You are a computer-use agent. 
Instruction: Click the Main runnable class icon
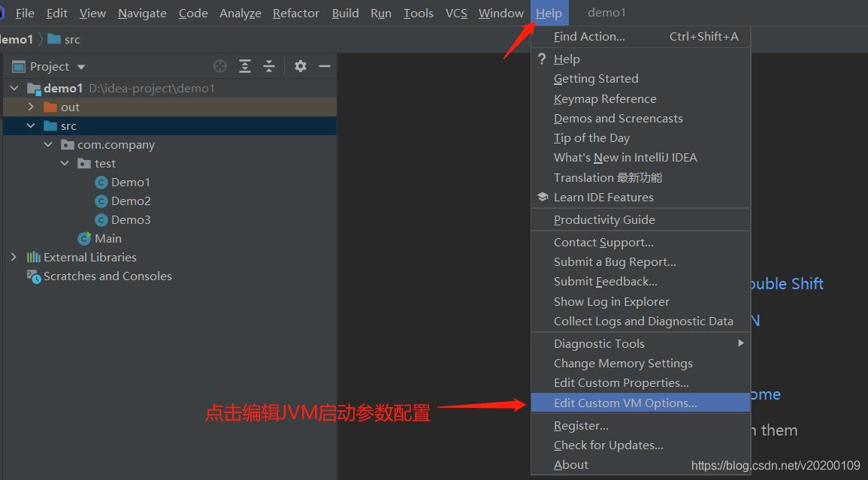tap(84, 239)
